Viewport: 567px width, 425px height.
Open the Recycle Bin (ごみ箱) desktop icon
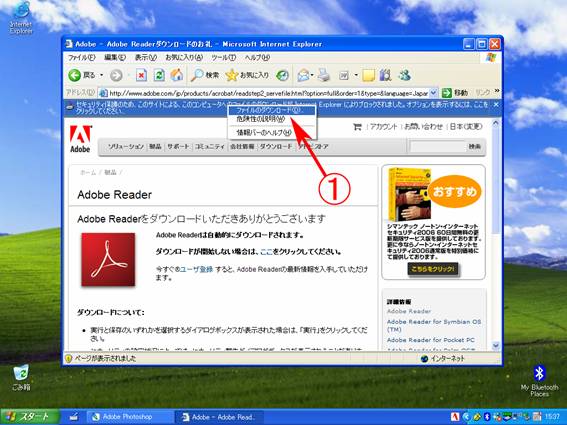pyautogui.click(x=21, y=378)
